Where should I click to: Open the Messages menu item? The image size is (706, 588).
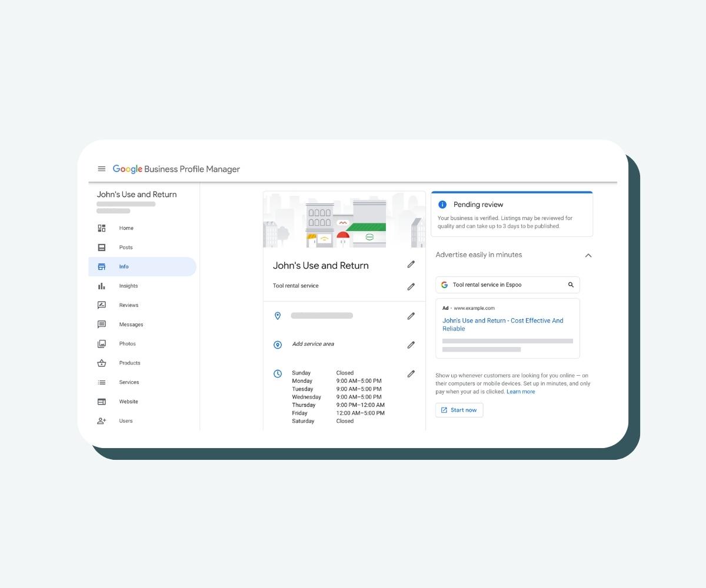tap(142, 325)
